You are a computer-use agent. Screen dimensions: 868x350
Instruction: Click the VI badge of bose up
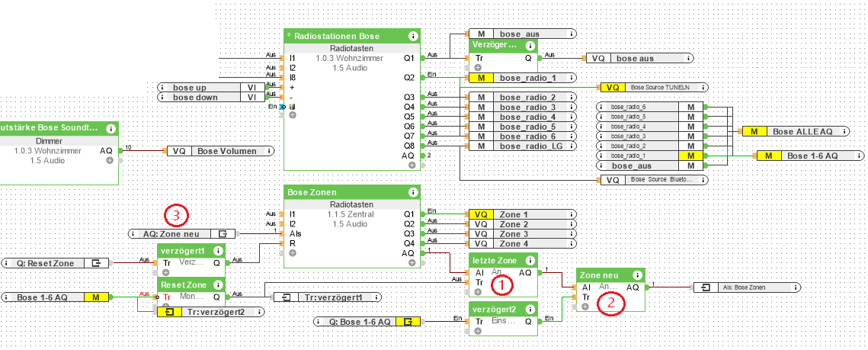tap(251, 88)
